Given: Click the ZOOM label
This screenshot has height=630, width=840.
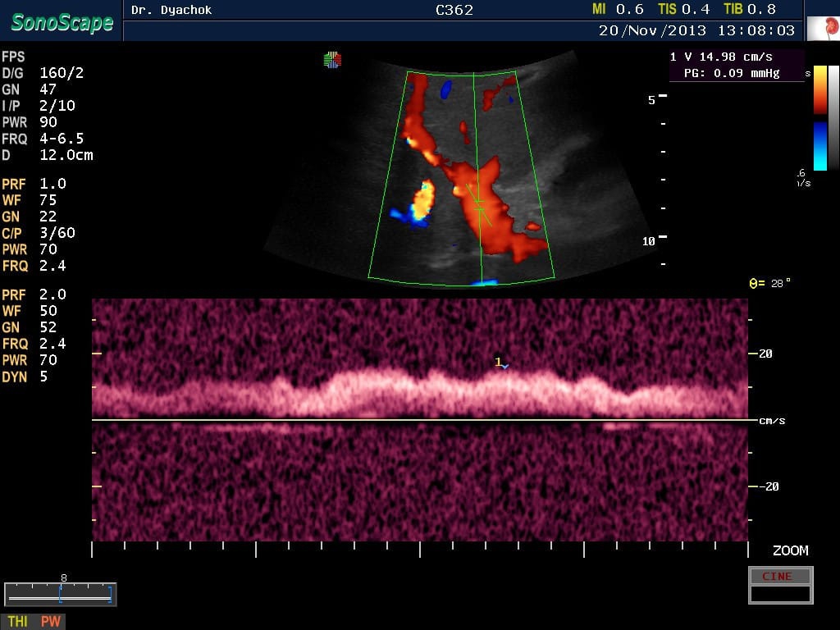Looking at the screenshot, I should point(790,550).
